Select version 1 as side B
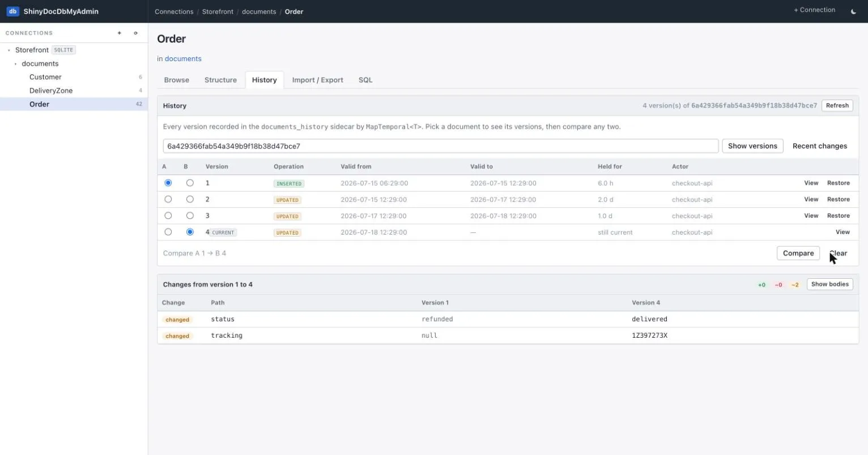 point(190,183)
